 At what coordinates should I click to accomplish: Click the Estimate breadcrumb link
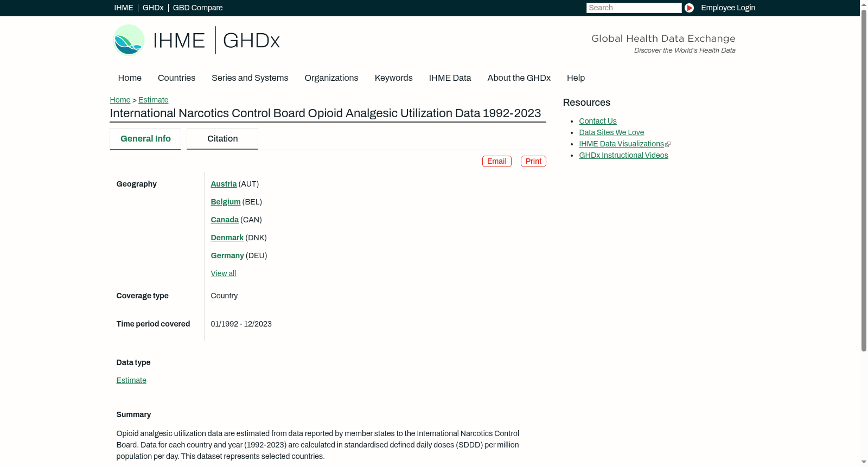pos(153,100)
